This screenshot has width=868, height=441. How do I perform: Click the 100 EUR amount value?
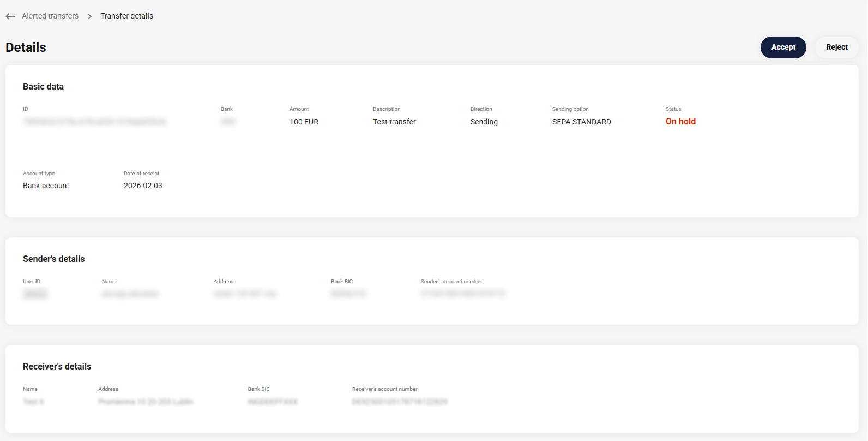pos(304,122)
